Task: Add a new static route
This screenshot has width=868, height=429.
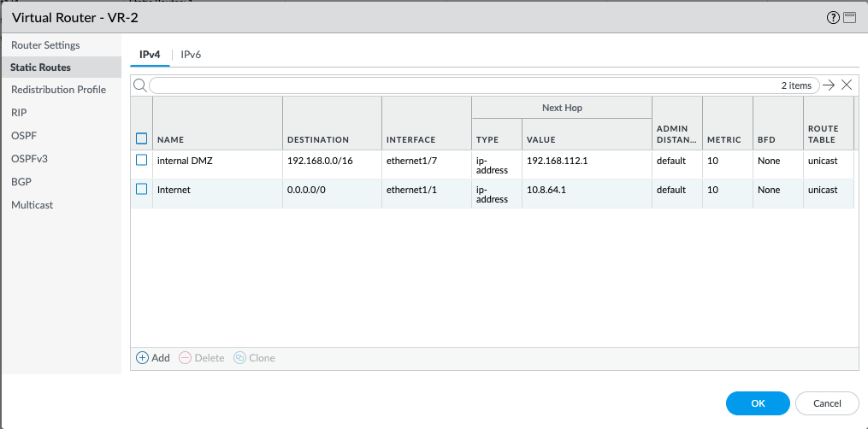Action: pyautogui.click(x=154, y=358)
